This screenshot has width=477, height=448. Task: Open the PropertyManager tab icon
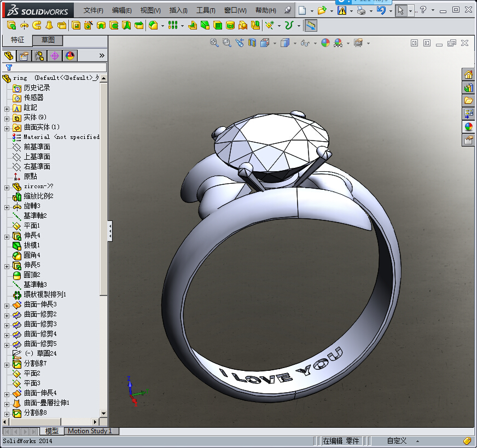coord(24,56)
